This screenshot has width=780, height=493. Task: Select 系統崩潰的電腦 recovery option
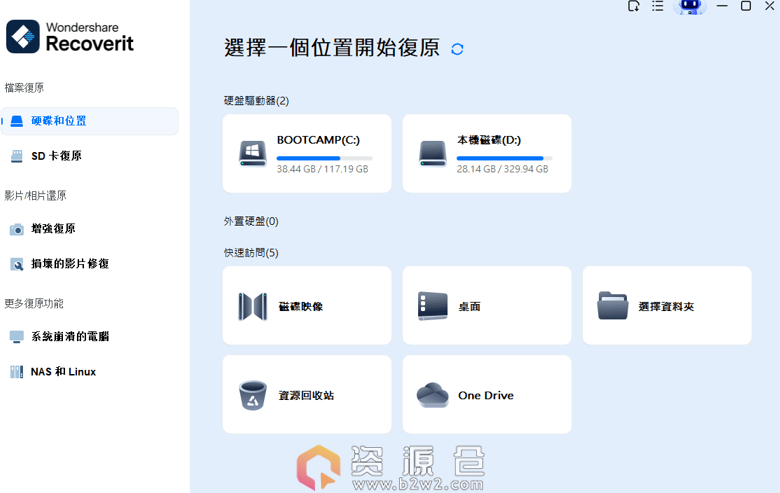coord(70,337)
